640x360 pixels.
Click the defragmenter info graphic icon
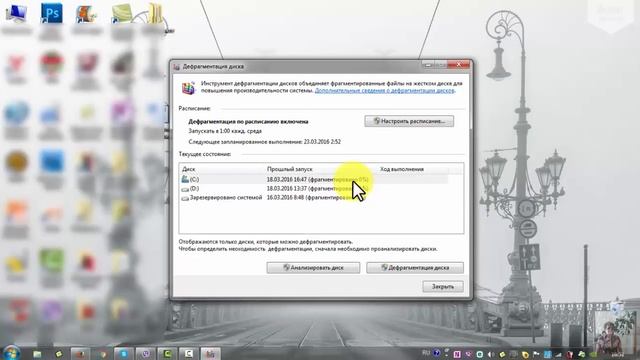point(188,87)
